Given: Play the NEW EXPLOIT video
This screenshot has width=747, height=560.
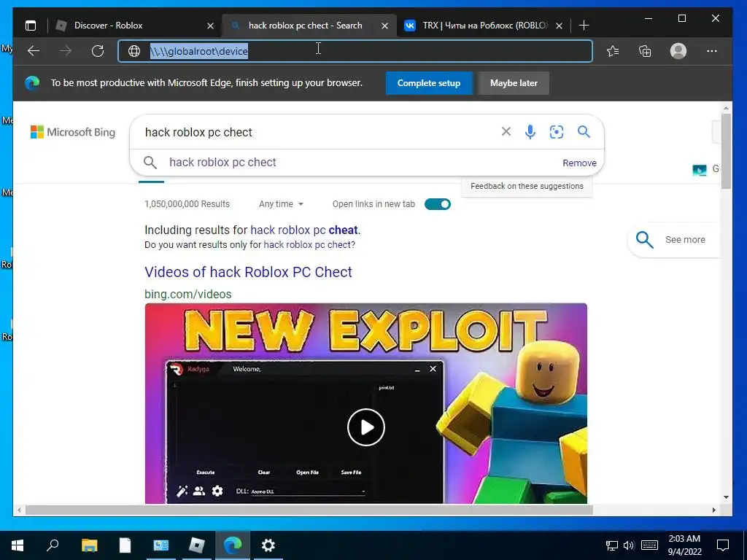Looking at the screenshot, I should [x=366, y=427].
